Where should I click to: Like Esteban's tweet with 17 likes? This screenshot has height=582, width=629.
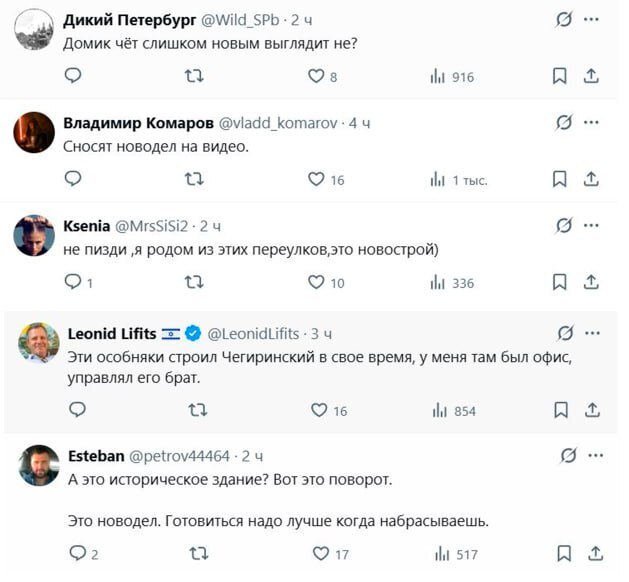(319, 554)
